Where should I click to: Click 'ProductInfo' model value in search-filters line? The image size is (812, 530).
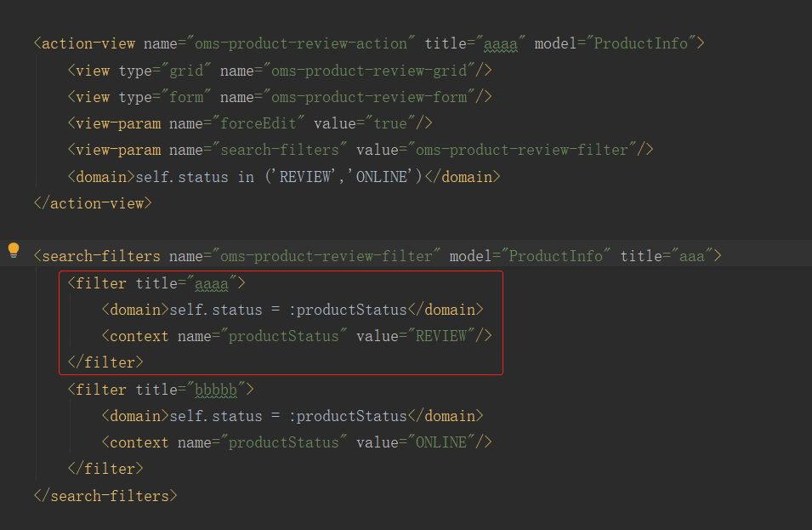[556, 256]
